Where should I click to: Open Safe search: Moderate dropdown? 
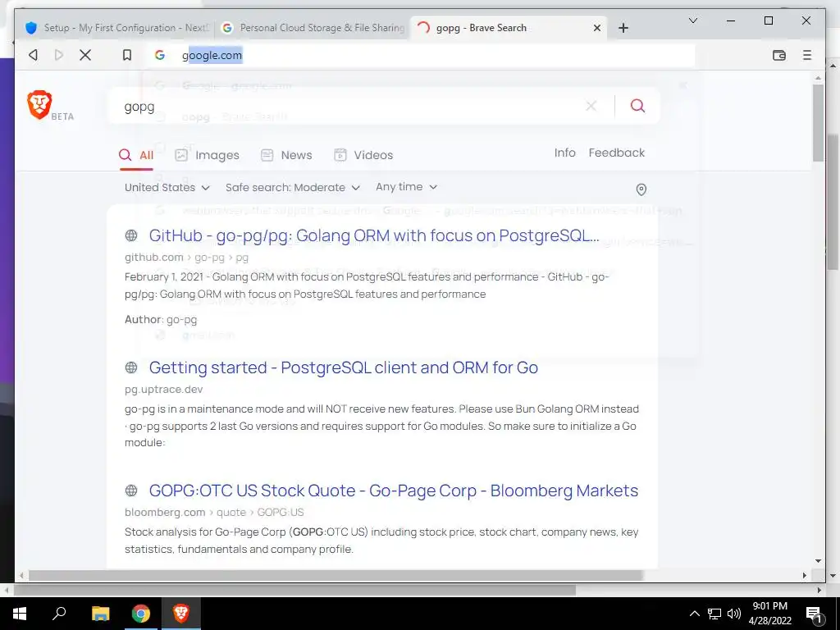point(293,188)
